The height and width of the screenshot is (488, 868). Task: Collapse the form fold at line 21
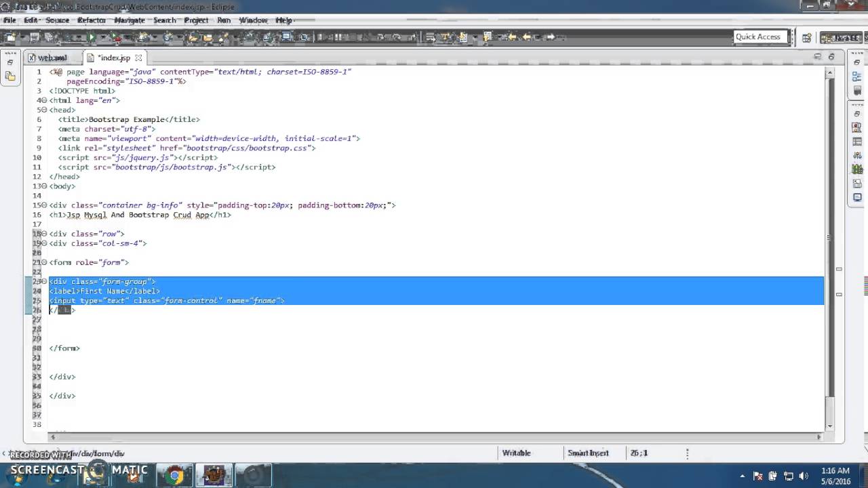(45, 262)
